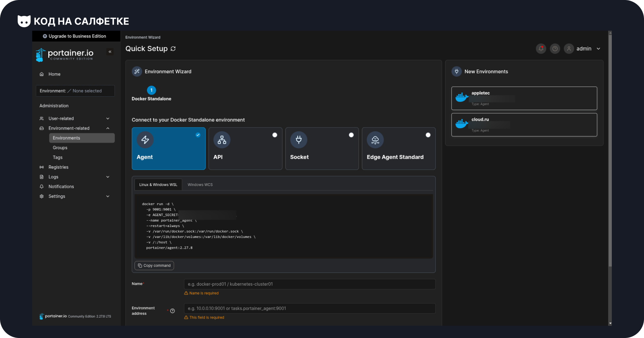
Task: Open Environments in the sidebar
Action: 82,138
